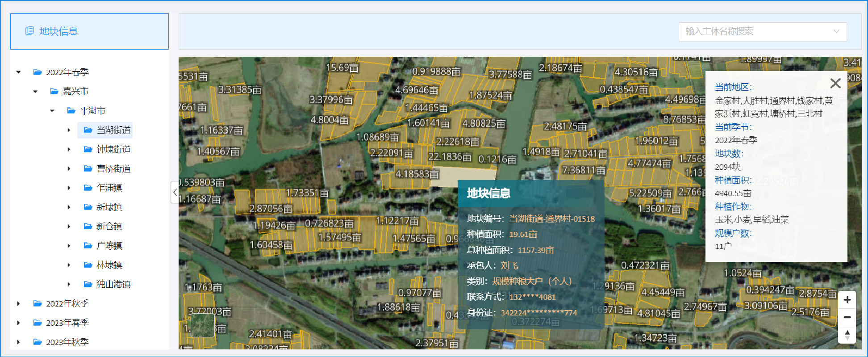Click the 广陈镇 folder icon
This screenshot has height=357, width=868.
tap(88, 245)
